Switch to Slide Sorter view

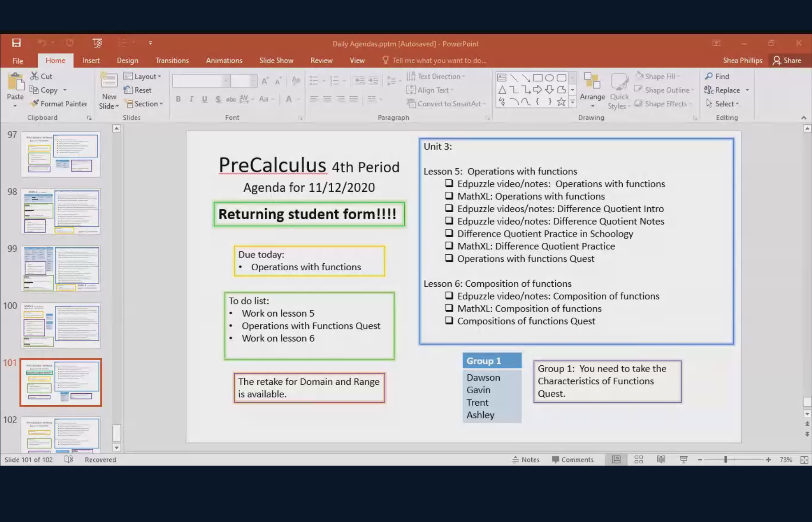point(639,460)
